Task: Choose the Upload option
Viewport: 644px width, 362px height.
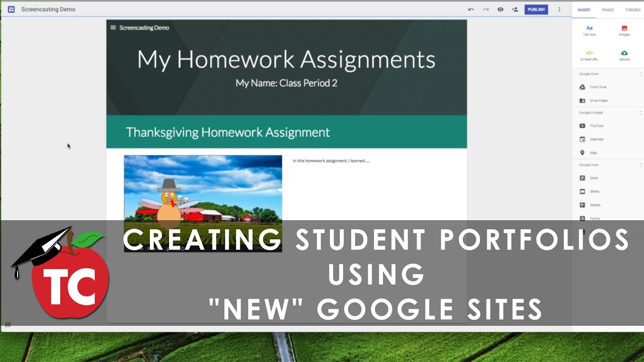Action: pyautogui.click(x=624, y=55)
